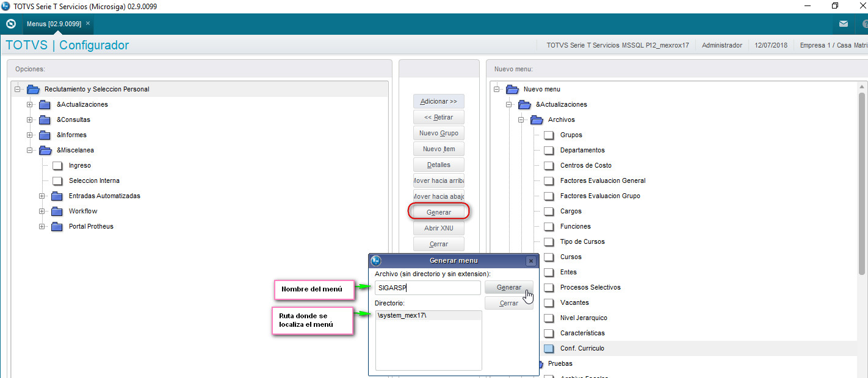Select the Características item
The width and height of the screenshot is (868, 378).
tap(582, 333)
